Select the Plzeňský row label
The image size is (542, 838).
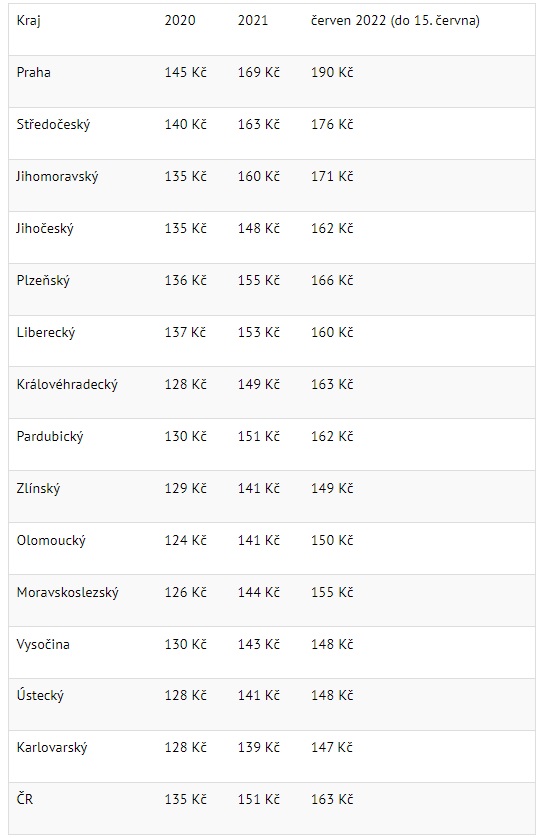[x=43, y=281]
